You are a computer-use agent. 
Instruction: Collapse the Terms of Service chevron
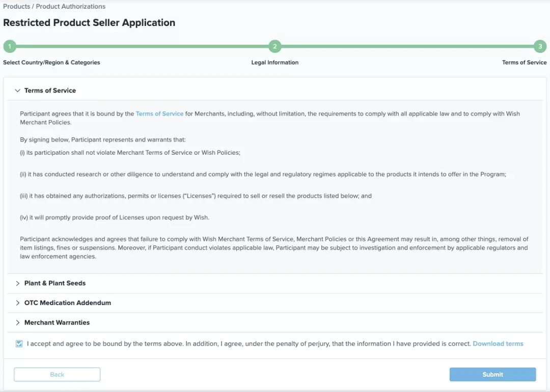tap(17, 91)
